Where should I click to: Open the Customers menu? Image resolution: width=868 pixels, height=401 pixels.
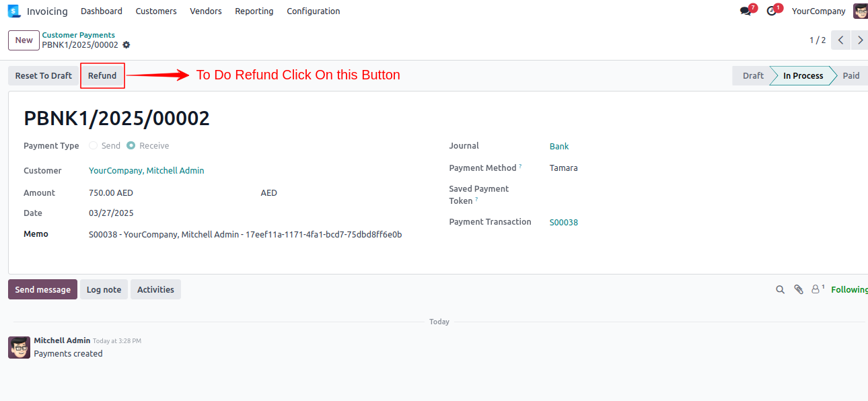156,11
